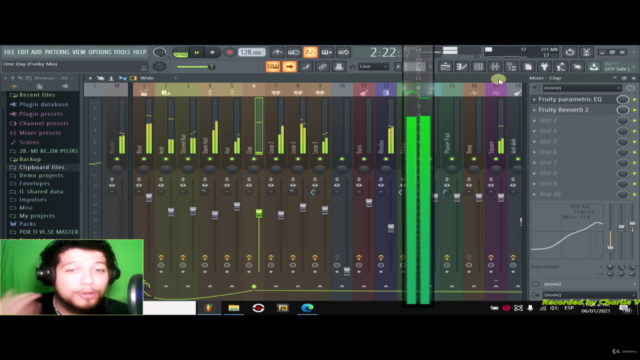
Task: Open the PATTERNS menu
Action: coord(57,52)
